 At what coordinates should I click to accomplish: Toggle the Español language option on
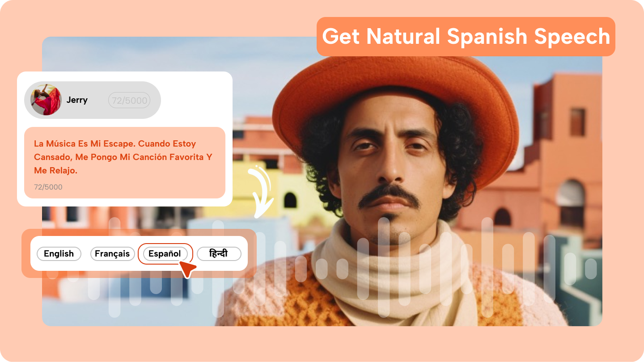165,254
